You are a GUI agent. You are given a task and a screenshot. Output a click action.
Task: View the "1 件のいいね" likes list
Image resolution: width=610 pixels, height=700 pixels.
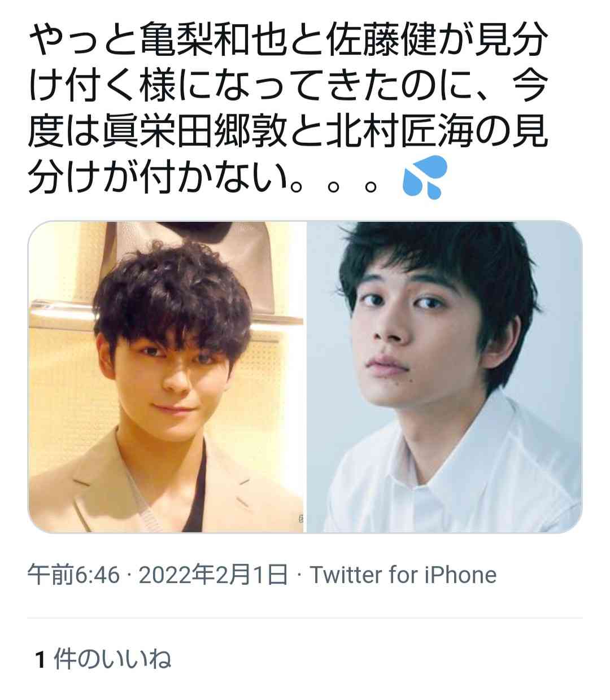(x=103, y=659)
